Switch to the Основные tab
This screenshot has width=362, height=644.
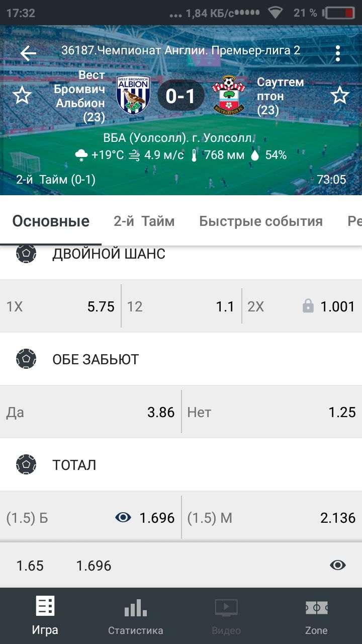coord(51,221)
